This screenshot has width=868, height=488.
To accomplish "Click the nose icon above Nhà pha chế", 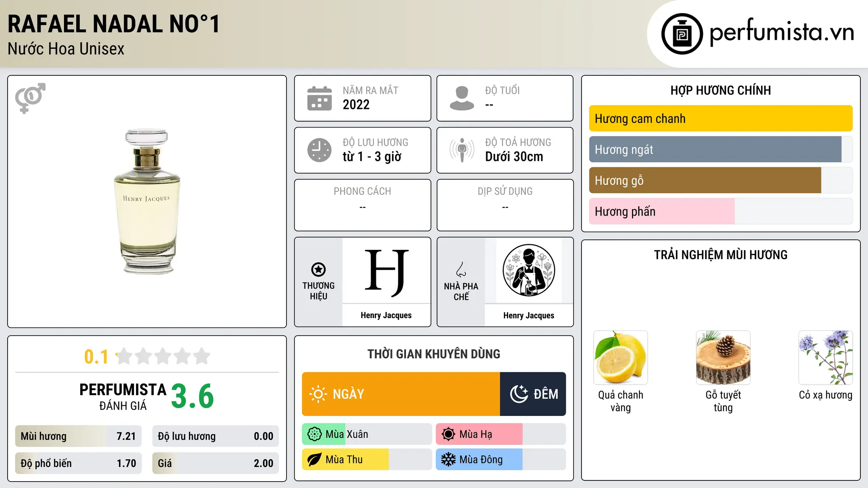I will pos(461,269).
